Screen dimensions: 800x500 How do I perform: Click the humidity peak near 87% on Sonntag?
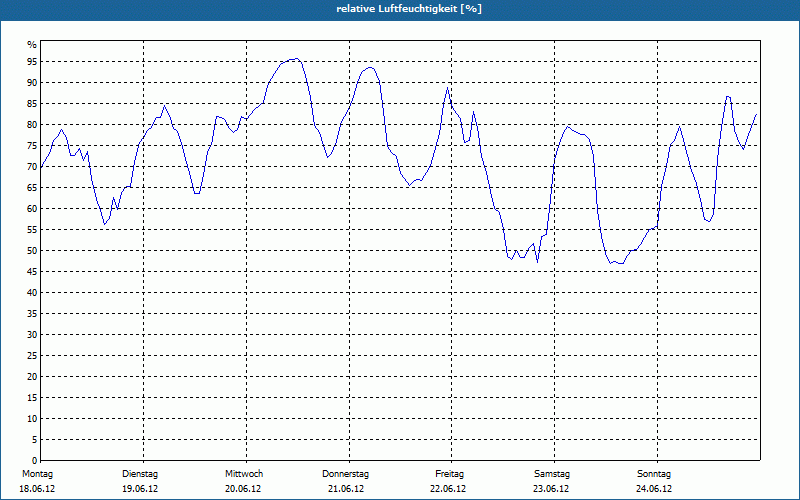point(728,96)
